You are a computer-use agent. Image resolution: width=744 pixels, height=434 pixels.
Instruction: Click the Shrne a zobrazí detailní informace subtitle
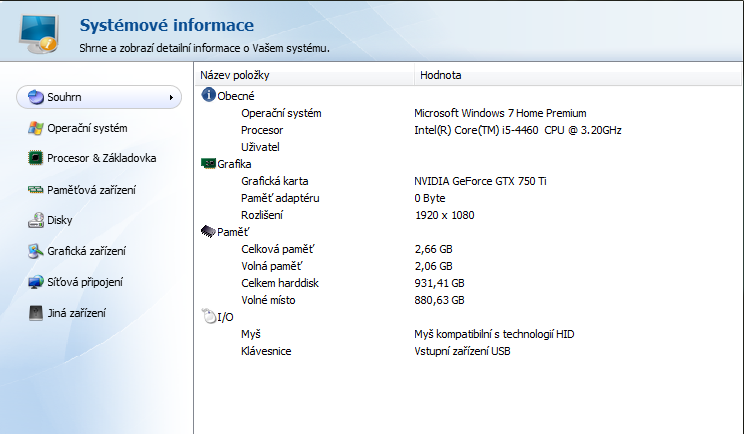[x=205, y=48]
